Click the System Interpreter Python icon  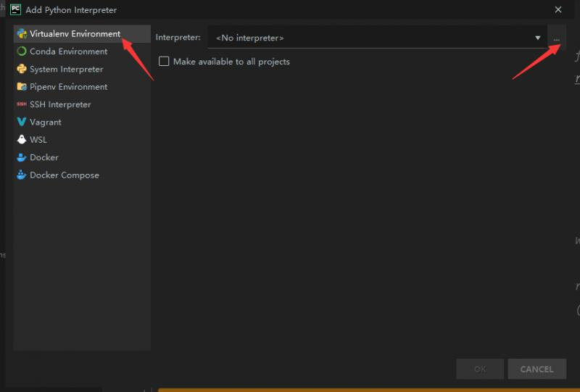click(22, 69)
